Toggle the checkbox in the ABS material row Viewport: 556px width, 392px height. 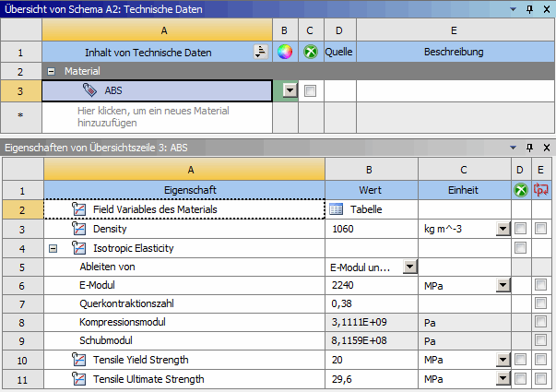click(311, 90)
